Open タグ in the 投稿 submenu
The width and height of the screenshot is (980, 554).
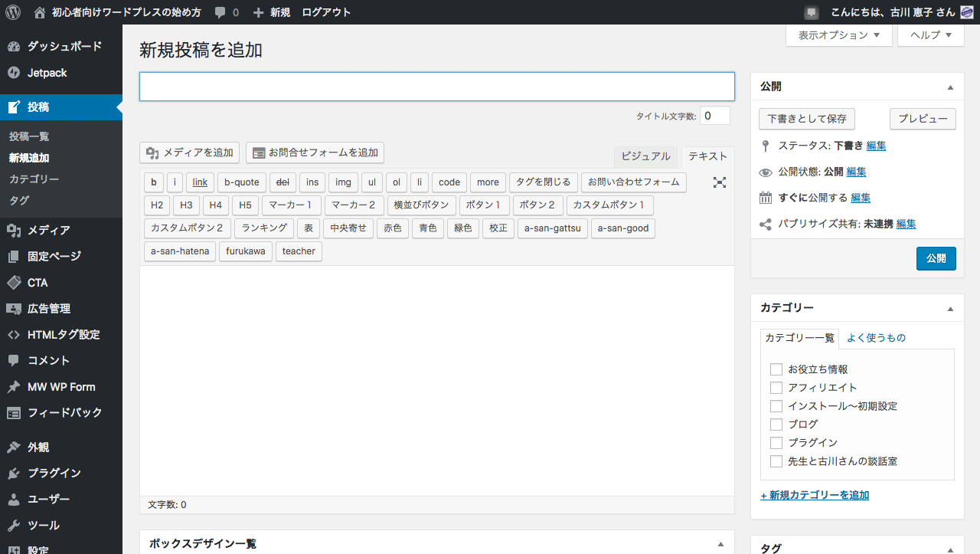19,201
